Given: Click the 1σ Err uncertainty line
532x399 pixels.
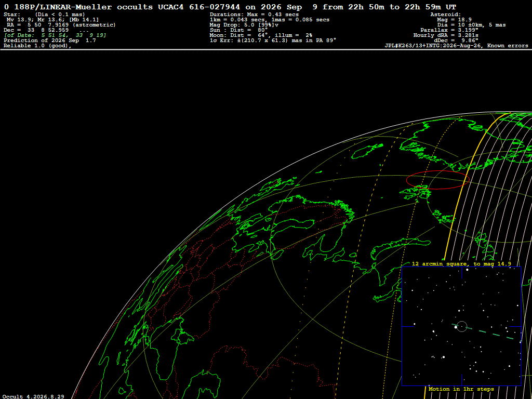Looking at the screenshot, I should pyautogui.click(x=273, y=41).
